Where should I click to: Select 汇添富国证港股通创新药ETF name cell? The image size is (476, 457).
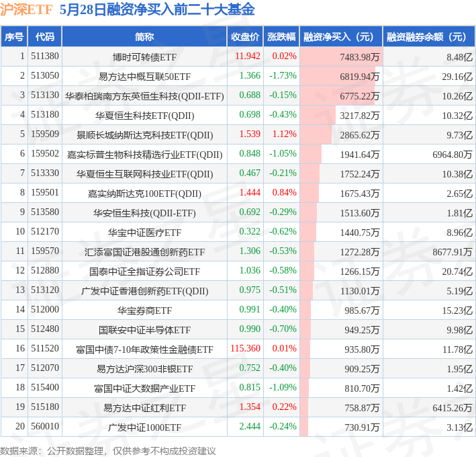click(x=144, y=251)
